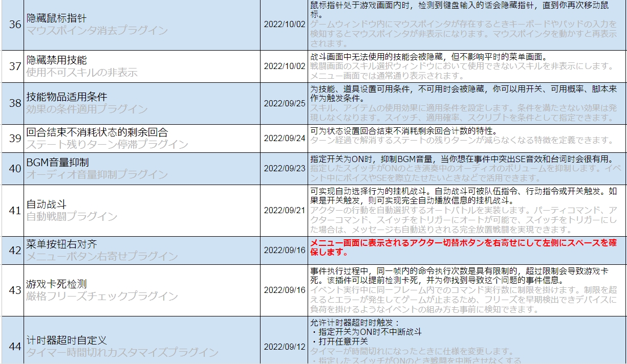Select the plugin name BGM音量抑制
627x364 pixels.
pyautogui.click(x=58, y=162)
